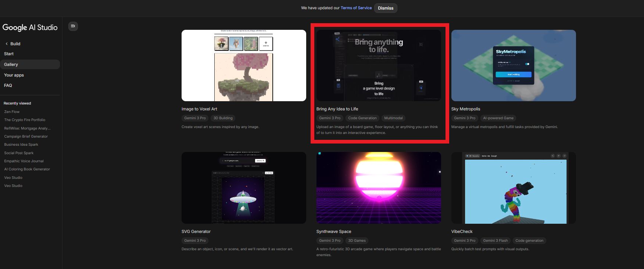
Task: Click the 'Create voxel art scenes' description
Action: coord(221,127)
